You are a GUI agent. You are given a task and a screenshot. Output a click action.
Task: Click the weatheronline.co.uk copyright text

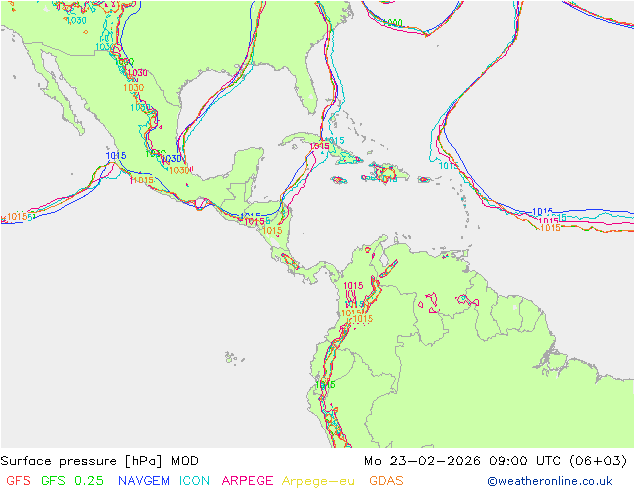click(x=550, y=481)
